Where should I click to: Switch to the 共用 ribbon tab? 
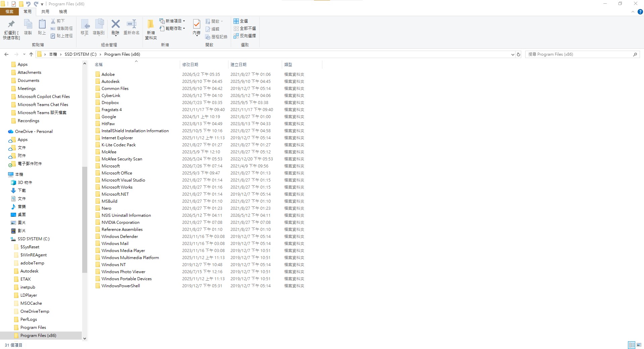[45, 12]
